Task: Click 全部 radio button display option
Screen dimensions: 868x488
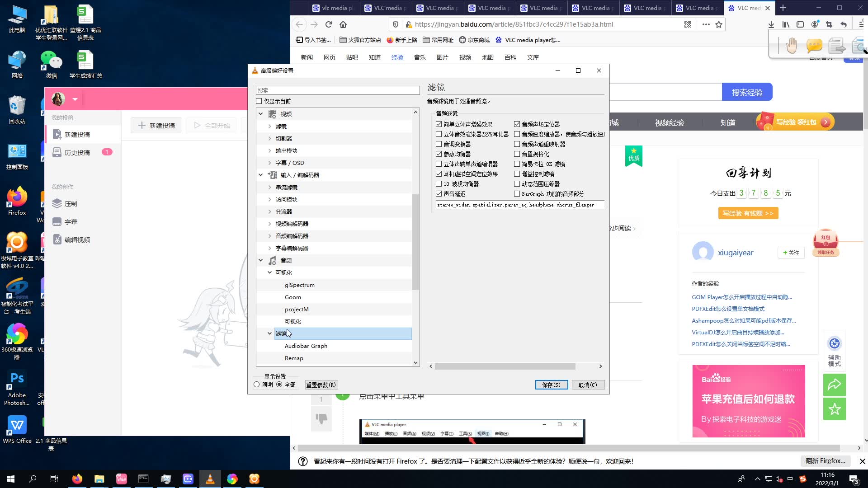Action: [x=281, y=385]
